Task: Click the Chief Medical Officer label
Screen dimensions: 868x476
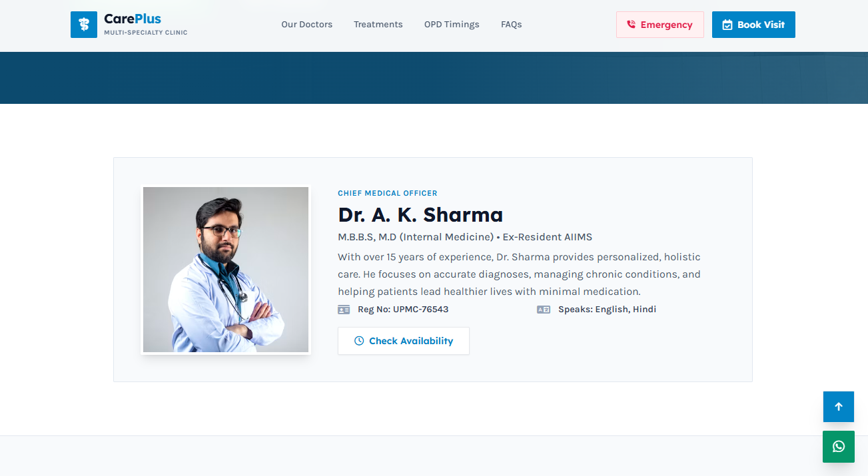Action: 388,193
